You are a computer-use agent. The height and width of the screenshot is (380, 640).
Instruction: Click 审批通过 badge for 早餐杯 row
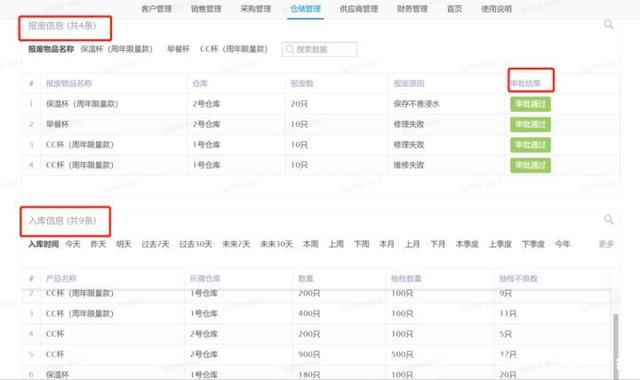point(530,124)
